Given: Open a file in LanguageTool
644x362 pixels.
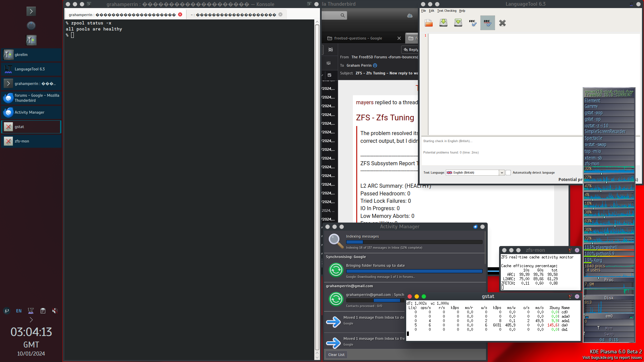Looking at the screenshot, I should [429, 23].
